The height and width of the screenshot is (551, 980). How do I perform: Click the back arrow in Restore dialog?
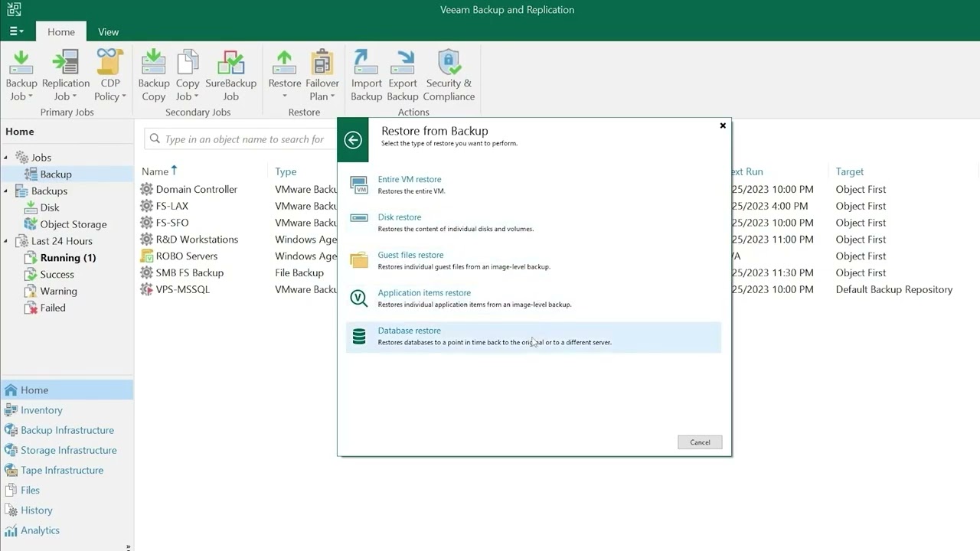(353, 140)
